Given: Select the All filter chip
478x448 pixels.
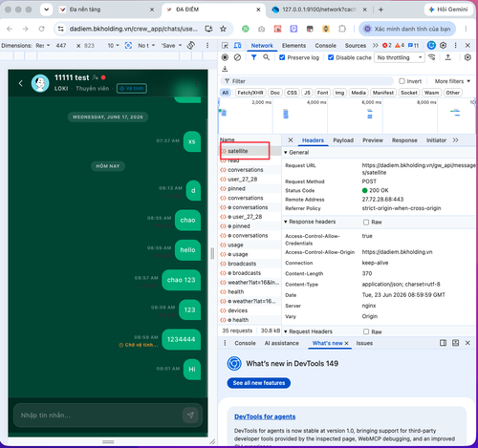Looking at the screenshot, I should [226, 93].
